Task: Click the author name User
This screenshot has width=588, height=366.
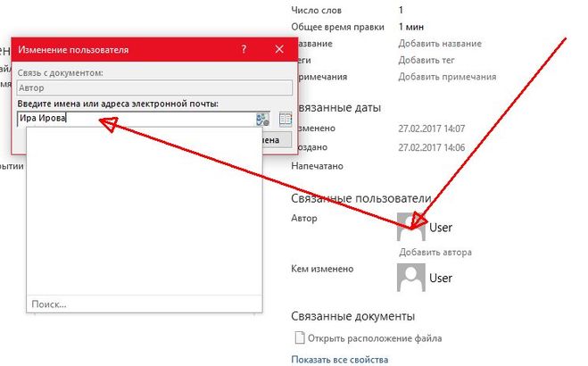Action: click(441, 228)
